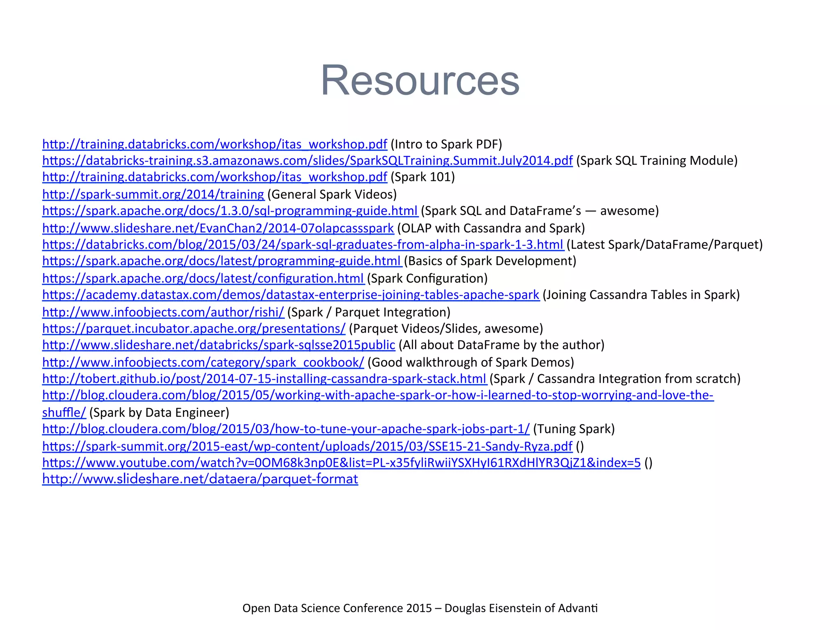This screenshot has width=840, height=630.
Task: Open the 1.3.0 sql-programming-guide.html link
Action: point(230,211)
